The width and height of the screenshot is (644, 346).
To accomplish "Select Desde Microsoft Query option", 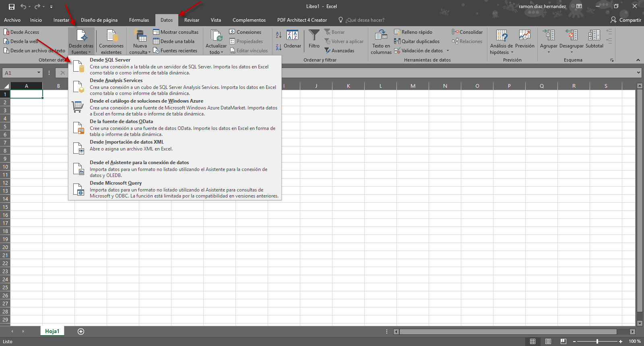I will click(x=175, y=189).
